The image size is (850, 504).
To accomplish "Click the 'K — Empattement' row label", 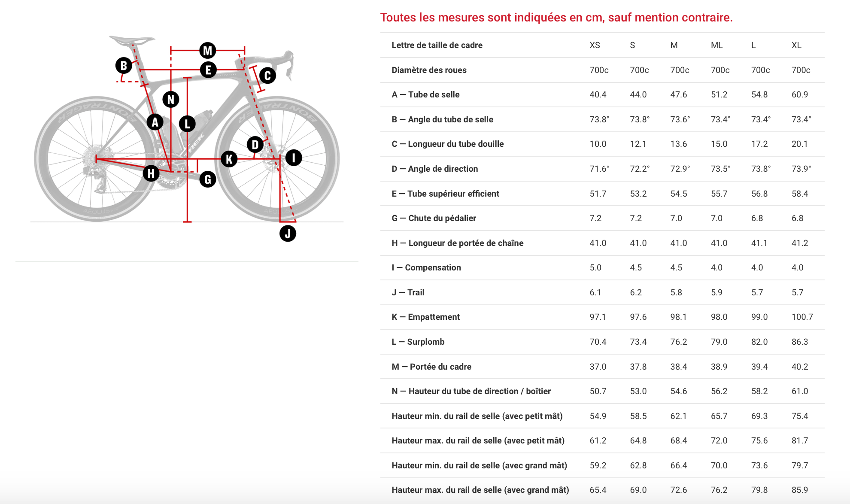I will pos(425,317).
